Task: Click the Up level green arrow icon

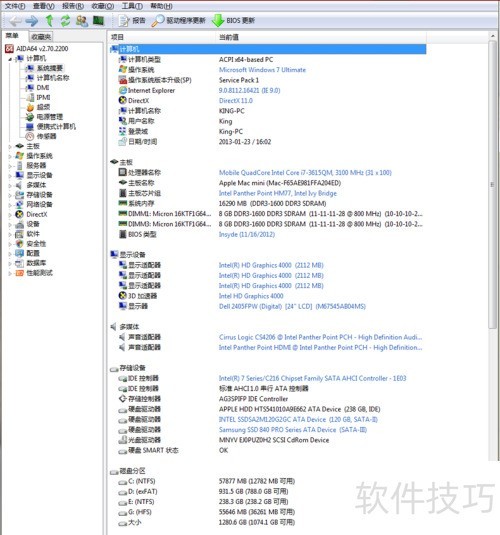Action: [49, 21]
